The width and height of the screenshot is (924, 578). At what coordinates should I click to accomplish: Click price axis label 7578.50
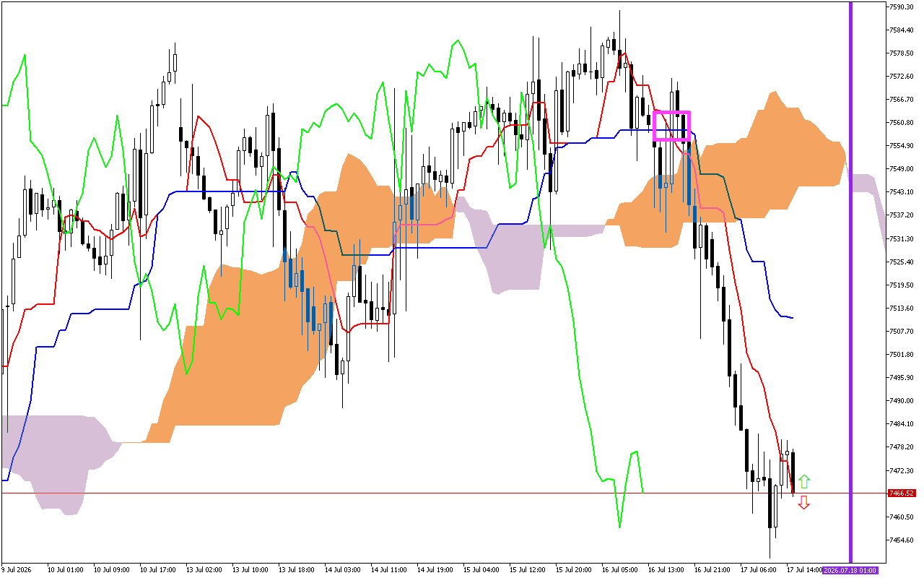coord(902,53)
